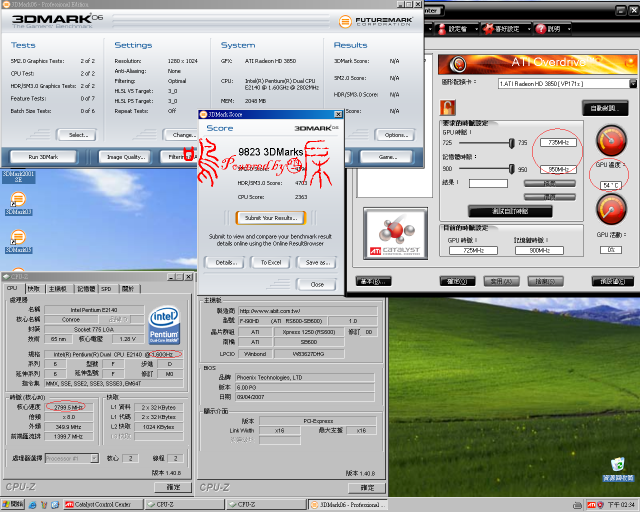Click the 9823 3DMarks score text
Image resolution: width=640 pixels, height=512 pixels.
coord(271,152)
